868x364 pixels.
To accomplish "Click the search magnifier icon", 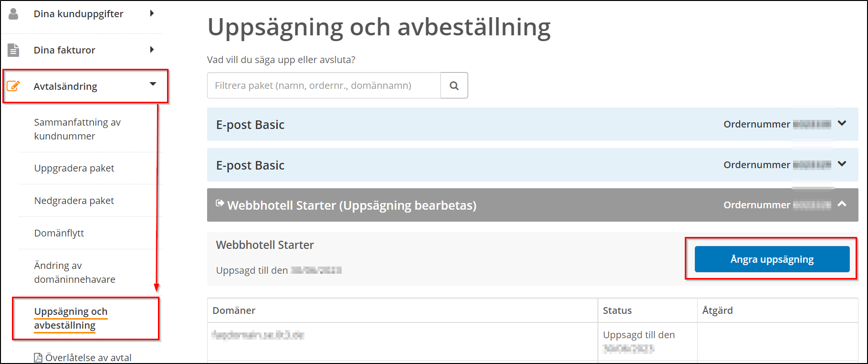I will click(x=454, y=85).
